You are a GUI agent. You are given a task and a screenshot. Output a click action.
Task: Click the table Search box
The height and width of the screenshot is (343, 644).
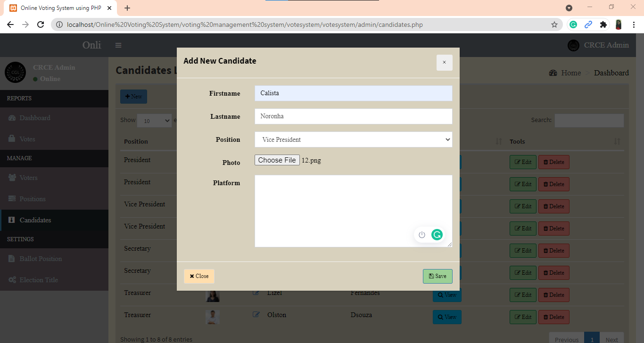(x=589, y=121)
